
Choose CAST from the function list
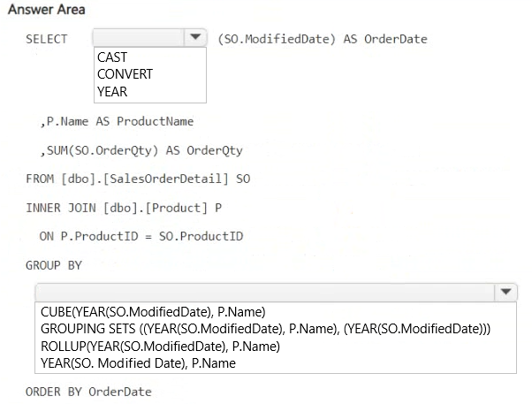[112, 57]
